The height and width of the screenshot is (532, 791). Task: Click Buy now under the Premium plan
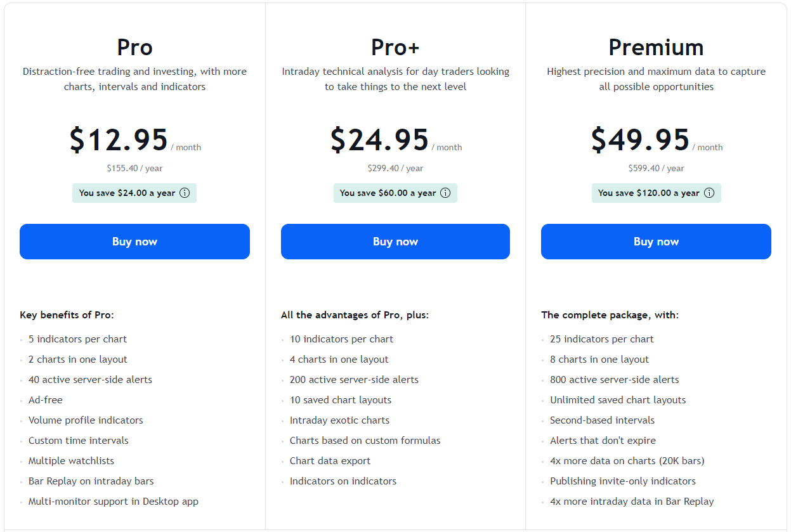(656, 242)
